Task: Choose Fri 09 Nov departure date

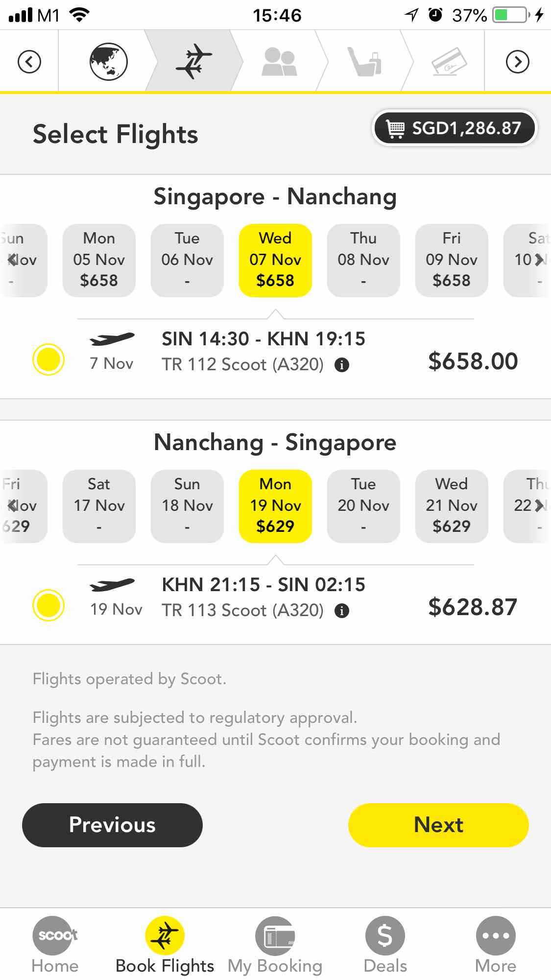Action: [x=451, y=260]
